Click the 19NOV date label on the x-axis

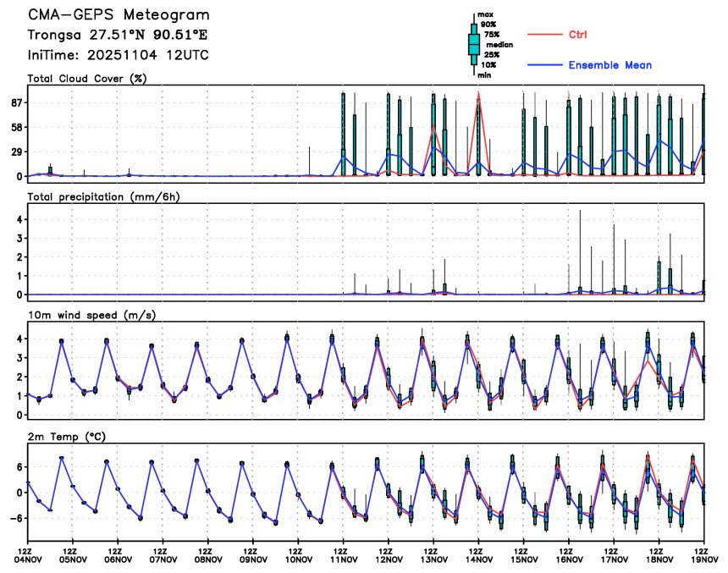coord(703,559)
